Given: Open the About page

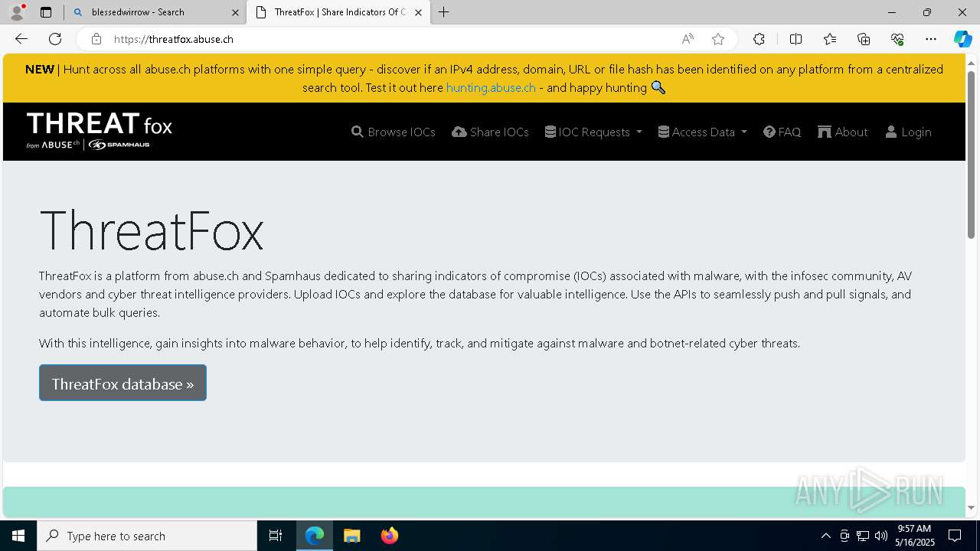Looking at the screenshot, I should coord(843,132).
